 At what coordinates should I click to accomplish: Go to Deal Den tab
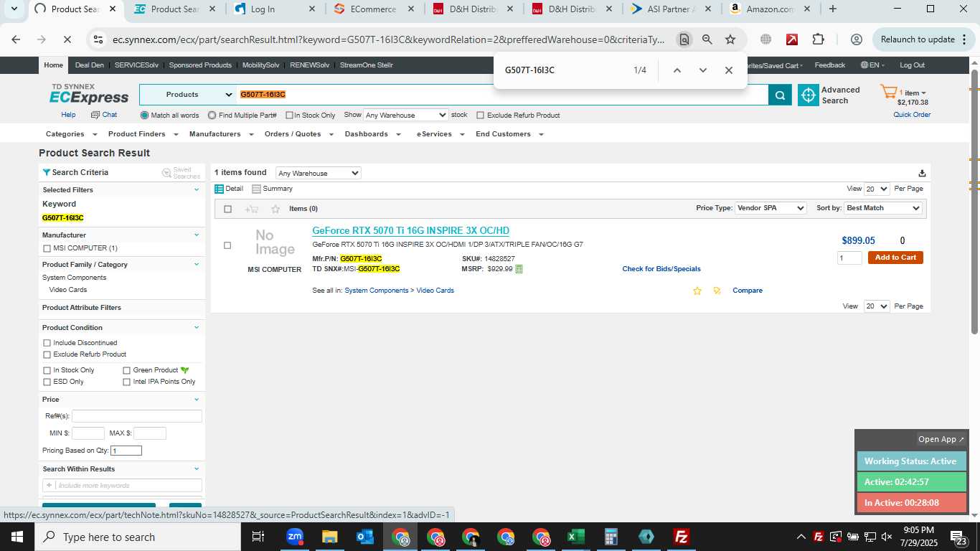(x=89, y=65)
